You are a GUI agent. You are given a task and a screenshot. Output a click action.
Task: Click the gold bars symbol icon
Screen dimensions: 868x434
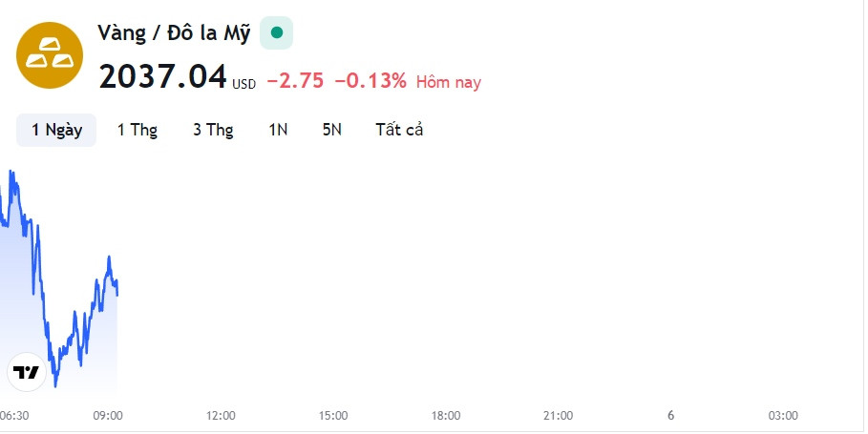(50, 55)
